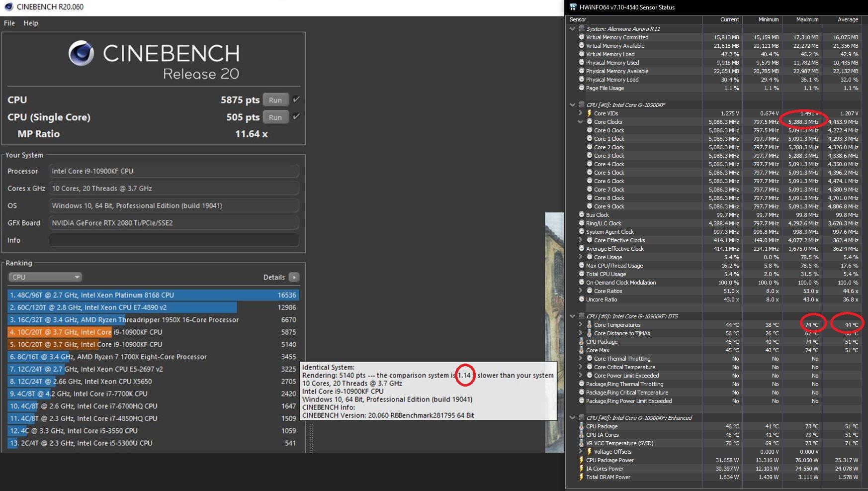This screenshot has width=868, height=491.
Task: Expand the Core Effective Clocks group
Action: (x=580, y=240)
